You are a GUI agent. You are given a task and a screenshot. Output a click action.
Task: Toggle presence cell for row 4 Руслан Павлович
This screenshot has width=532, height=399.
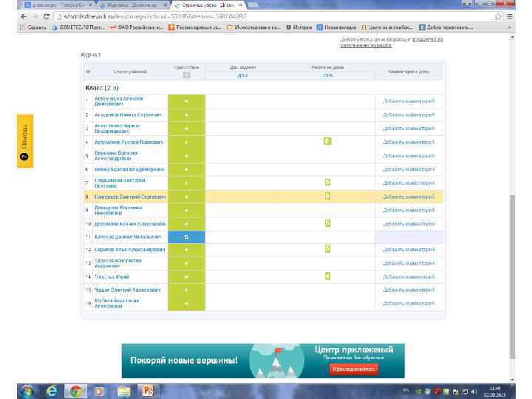[x=187, y=142]
